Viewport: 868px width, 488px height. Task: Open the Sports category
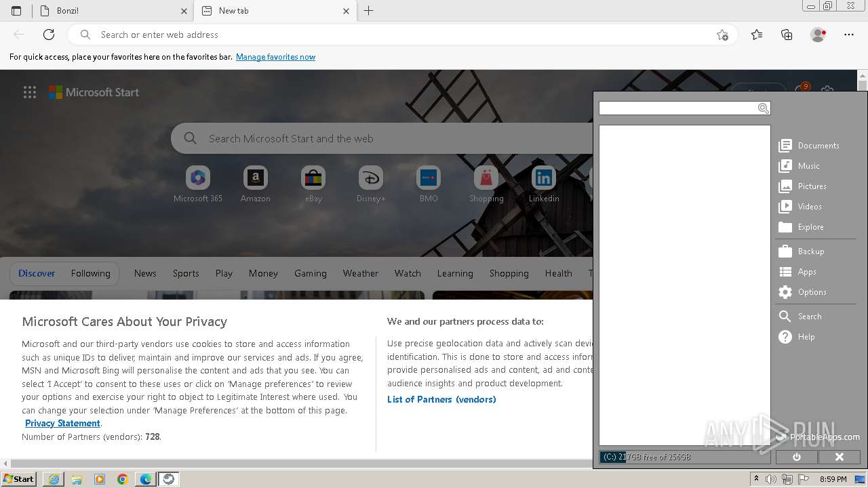[186, 273]
